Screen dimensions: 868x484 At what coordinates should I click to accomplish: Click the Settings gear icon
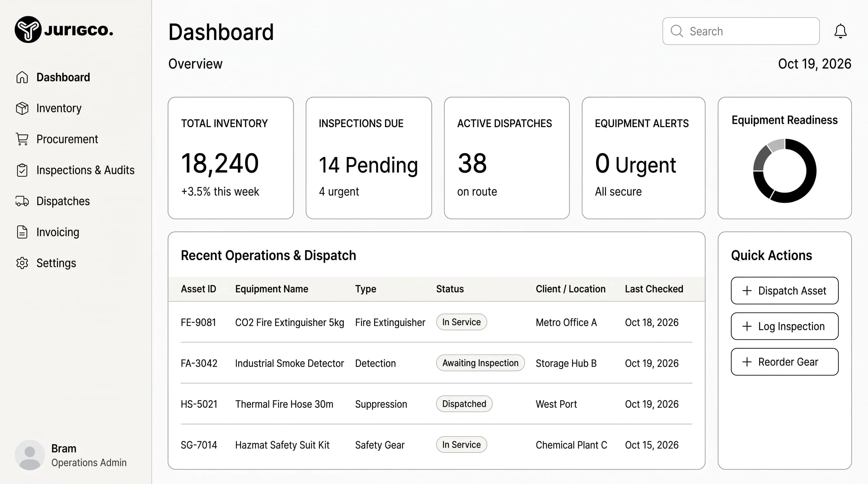(x=22, y=263)
